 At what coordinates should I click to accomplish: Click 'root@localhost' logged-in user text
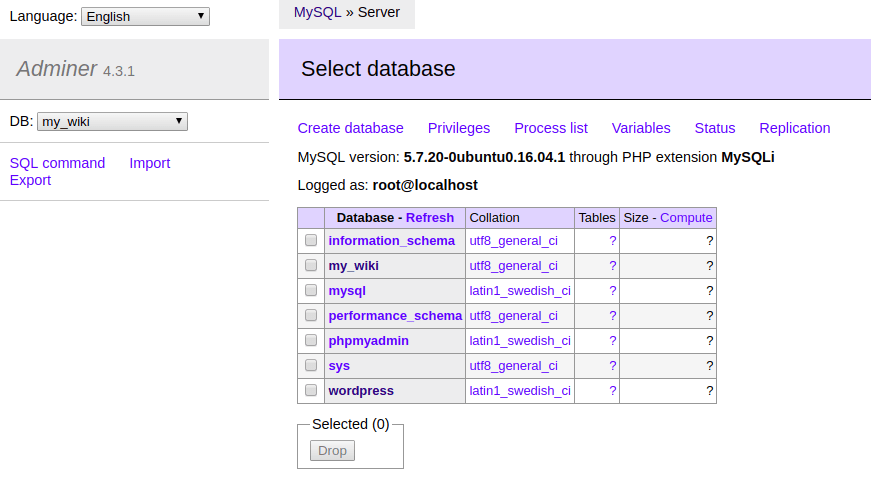425,185
